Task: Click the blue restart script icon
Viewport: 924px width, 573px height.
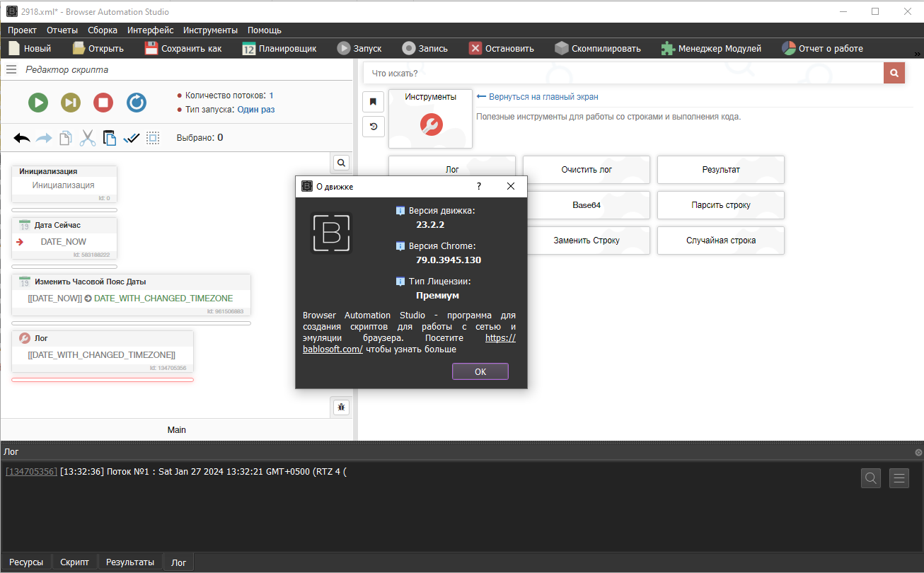Action: click(137, 103)
